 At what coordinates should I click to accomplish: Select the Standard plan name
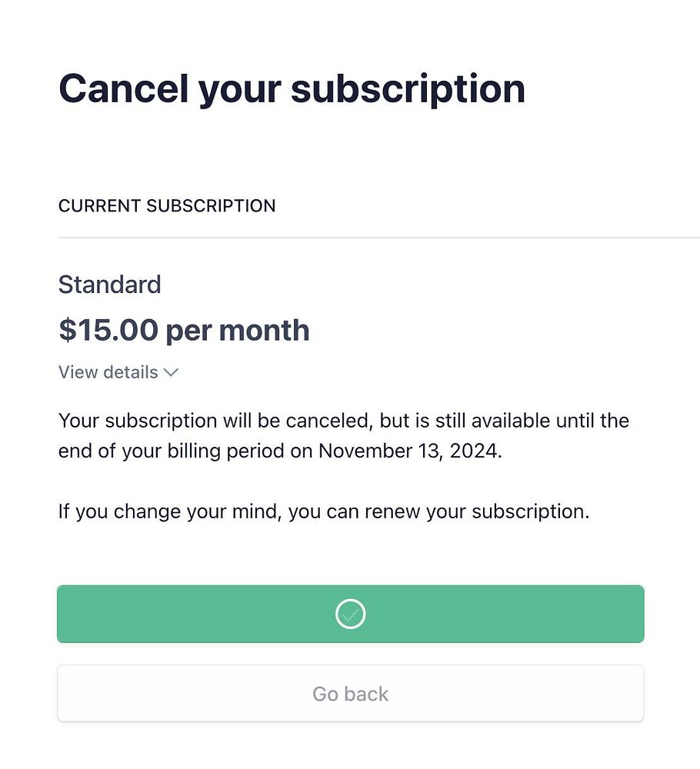pos(110,285)
